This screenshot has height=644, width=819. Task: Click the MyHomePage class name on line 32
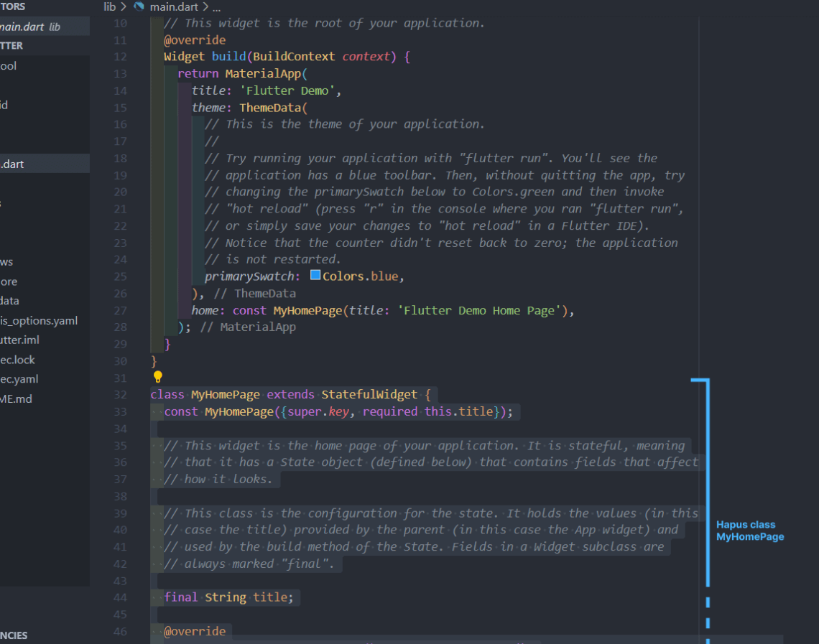[x=225, y=394]
